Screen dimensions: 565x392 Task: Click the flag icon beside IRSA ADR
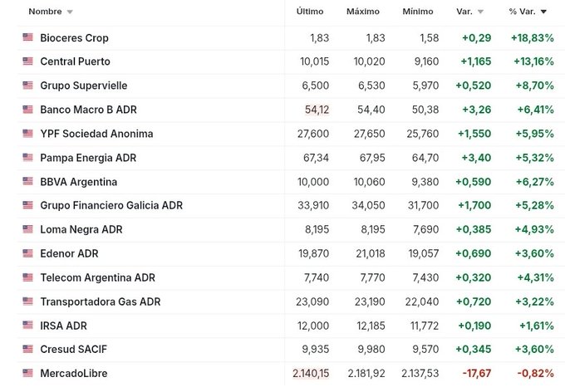coord(27,326)
